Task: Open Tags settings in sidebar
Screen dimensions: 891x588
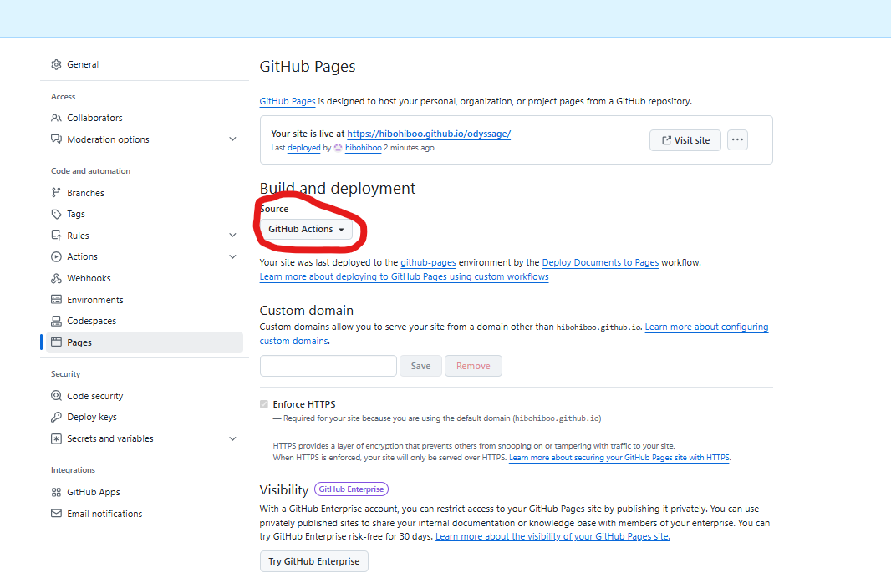Action: coord(76,214)
